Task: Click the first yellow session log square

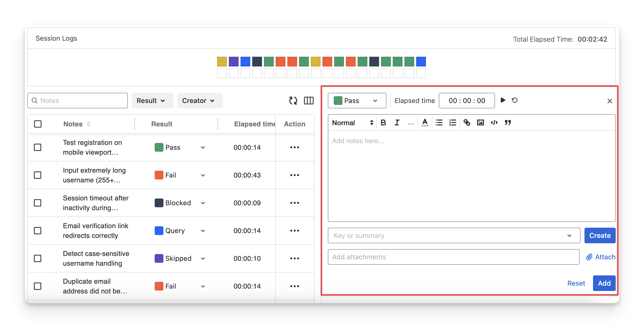Action: [x=222, y=62]
